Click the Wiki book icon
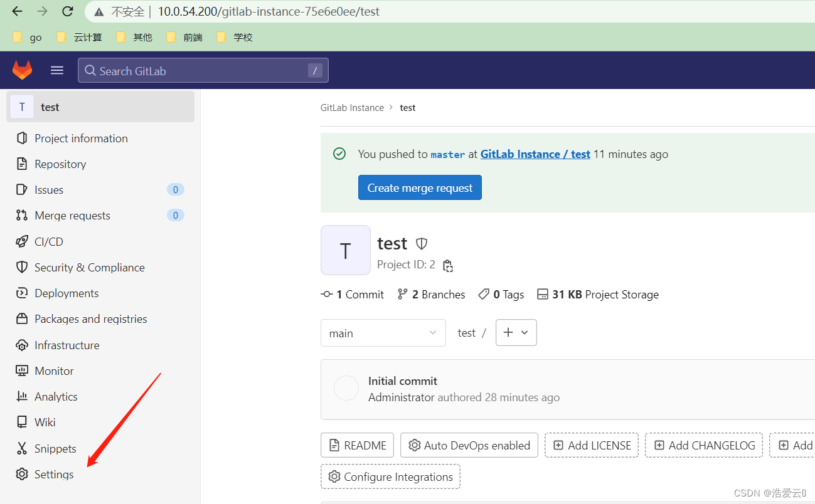 [x=22, y=422]
